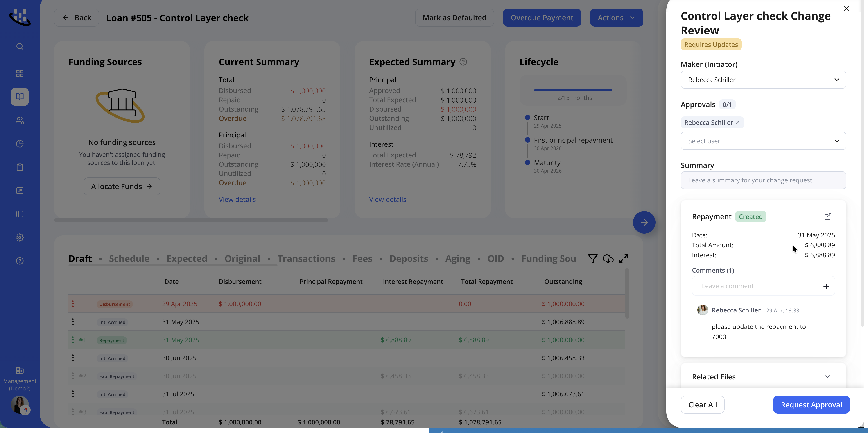Screen dimensions: 868x433
Task: Click the Back button
Action: [77, 18]
